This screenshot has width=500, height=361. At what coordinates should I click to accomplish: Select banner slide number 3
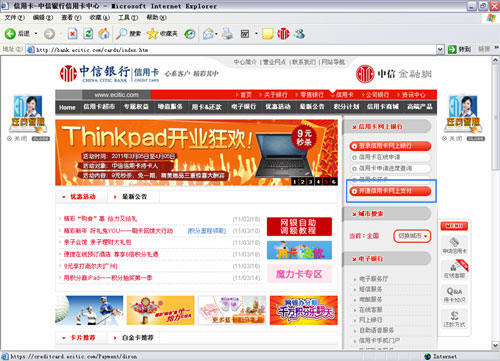310,182
